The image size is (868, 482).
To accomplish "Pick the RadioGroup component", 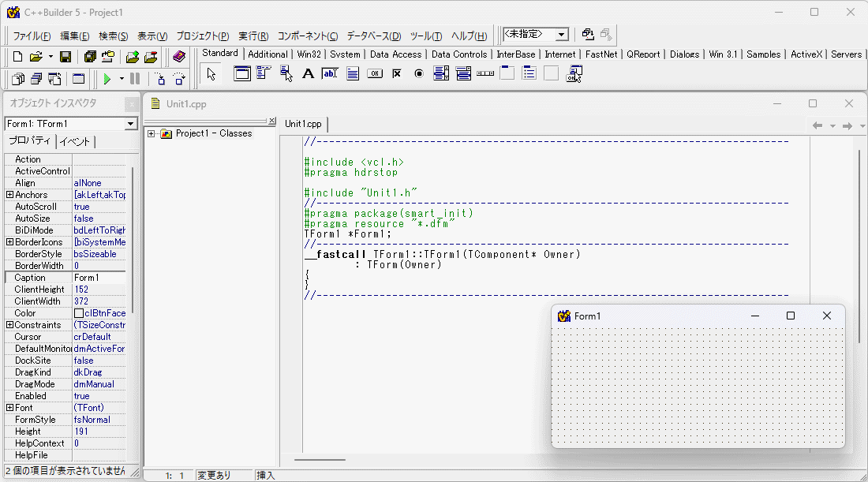I will pyautogui.click(x=529, y=73).
